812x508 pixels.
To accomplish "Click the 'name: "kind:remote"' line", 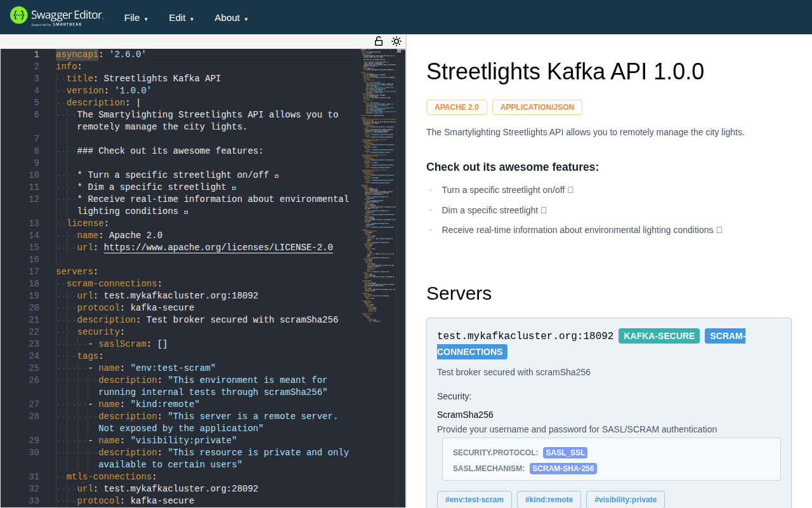I will click(x=144, y=404).
